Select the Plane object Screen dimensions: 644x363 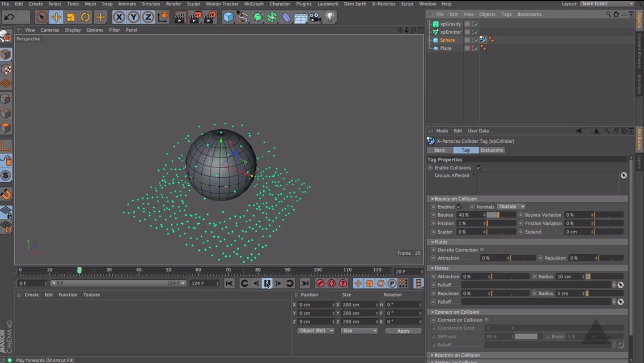446,48
